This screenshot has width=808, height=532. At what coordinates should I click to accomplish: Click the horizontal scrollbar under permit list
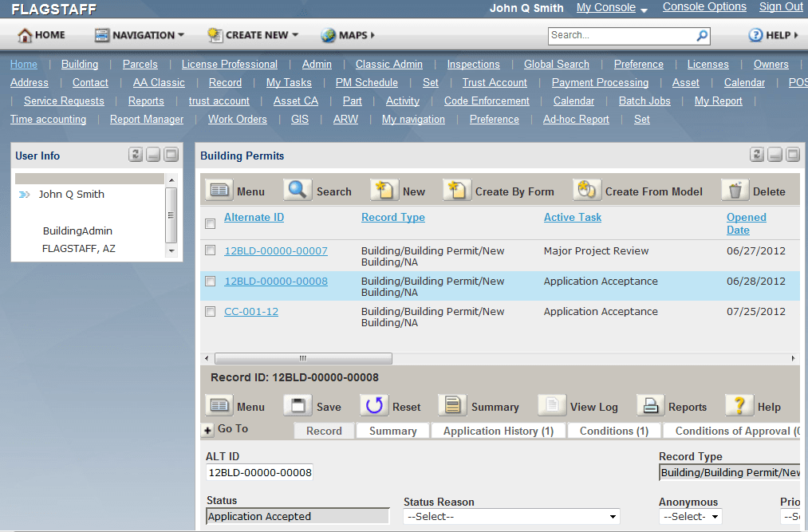coord(303,359)
